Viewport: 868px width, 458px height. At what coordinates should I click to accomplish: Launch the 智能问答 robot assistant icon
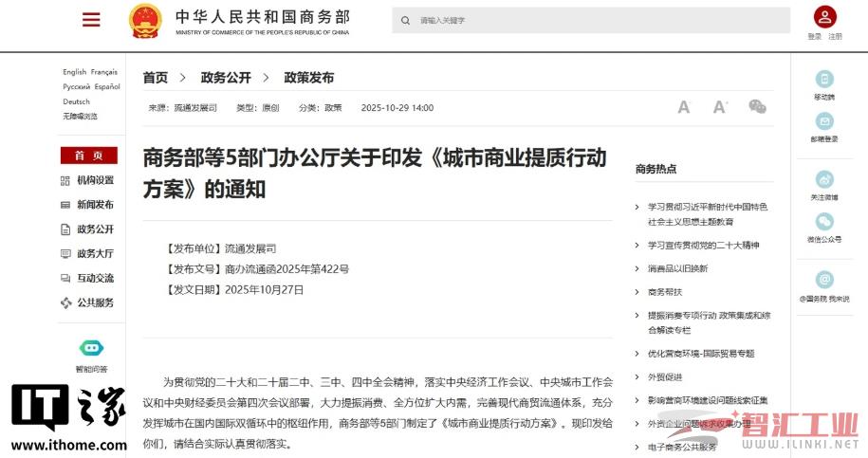point(91,349)
